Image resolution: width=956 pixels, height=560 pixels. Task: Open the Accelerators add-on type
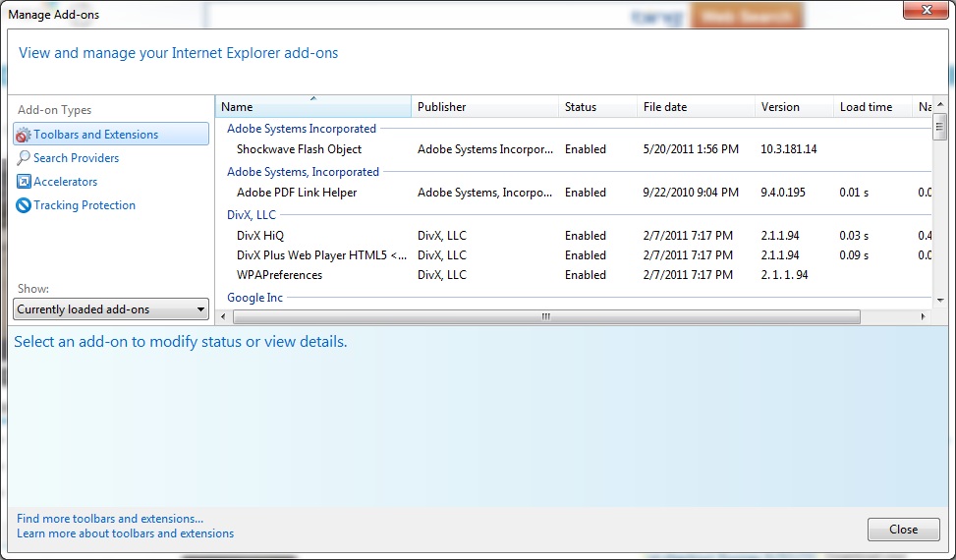(x=65, y=182)
